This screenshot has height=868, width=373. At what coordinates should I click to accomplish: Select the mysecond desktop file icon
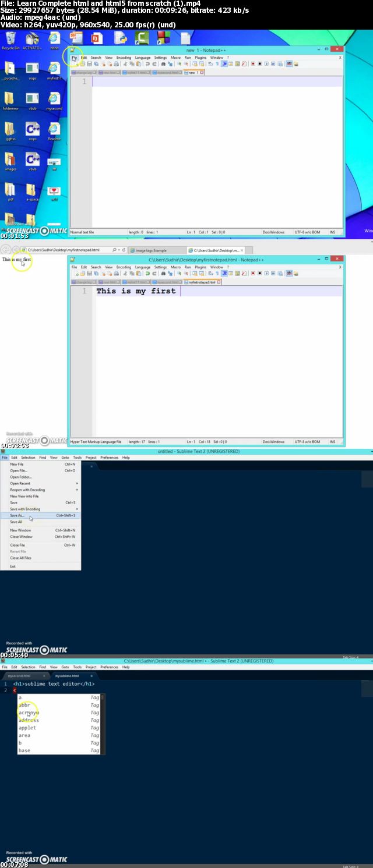(54, 101)
